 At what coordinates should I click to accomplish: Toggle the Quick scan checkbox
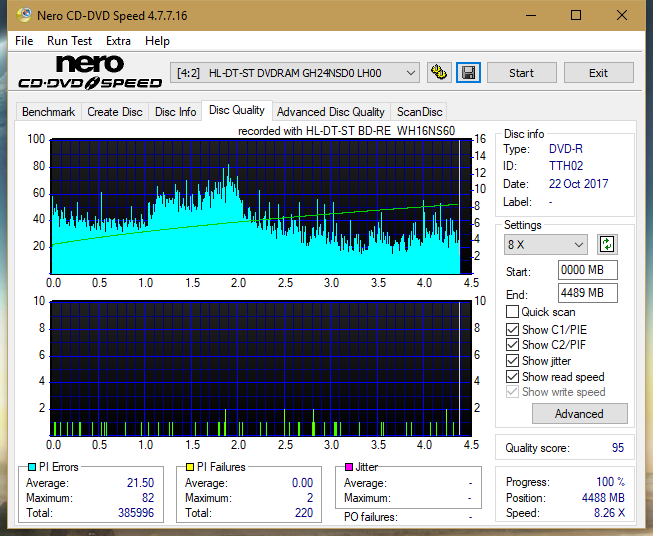click(x=512, y=312)
